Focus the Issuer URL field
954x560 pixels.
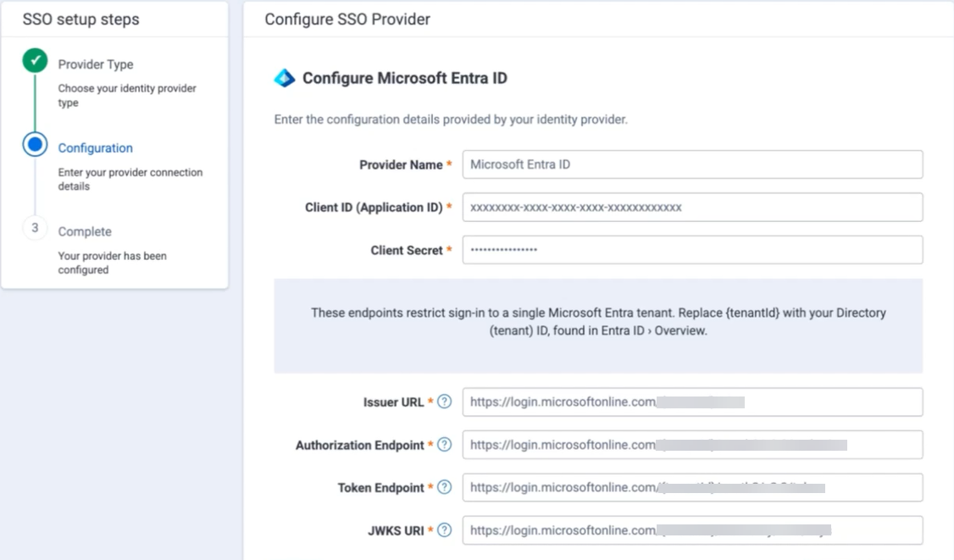[692, 402]
